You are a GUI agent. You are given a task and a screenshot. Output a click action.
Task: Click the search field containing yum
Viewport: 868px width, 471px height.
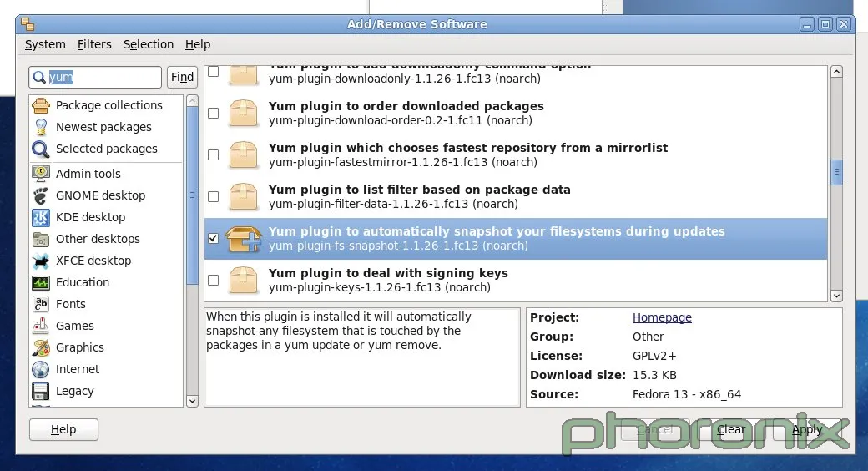[x=95, y=77]
